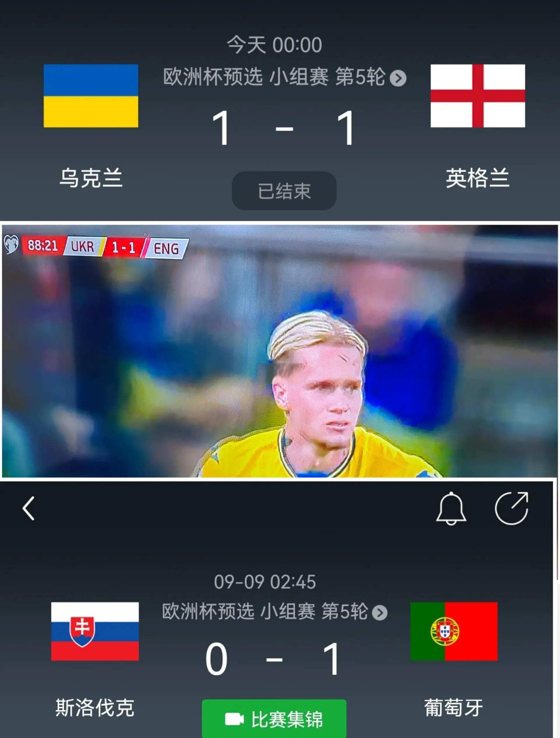
Task: Open 斯洛伐克 team name
Action: (95, 707)
